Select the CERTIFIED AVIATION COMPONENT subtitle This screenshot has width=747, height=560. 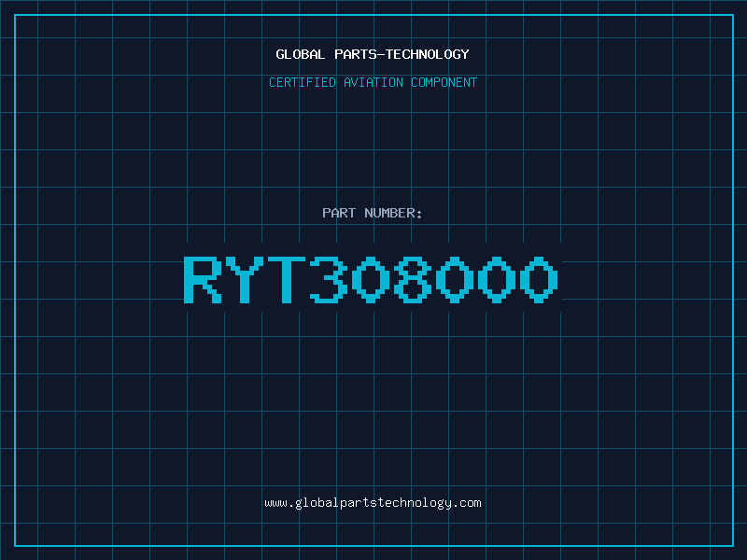click(373, 82)
